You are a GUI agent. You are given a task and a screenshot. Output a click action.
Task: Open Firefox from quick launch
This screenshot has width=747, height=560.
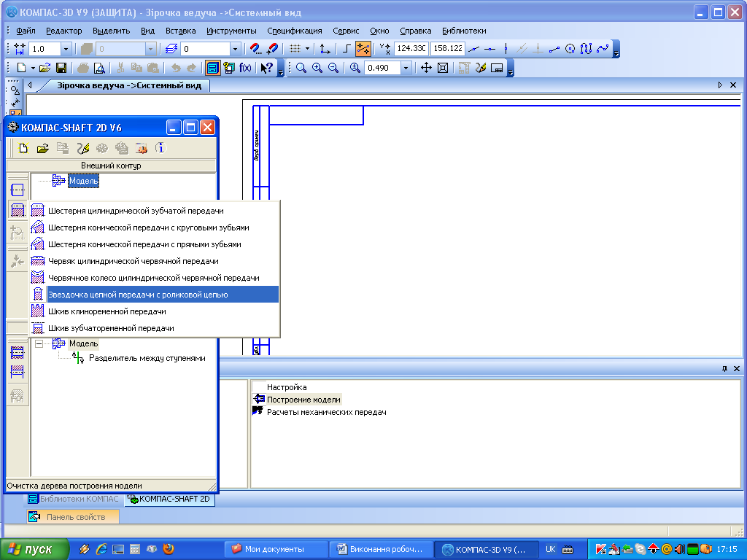click(x=169, y=549)
